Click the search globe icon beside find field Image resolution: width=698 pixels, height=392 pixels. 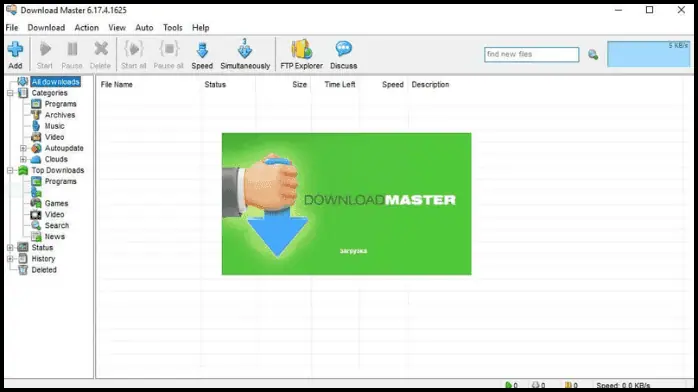pyautogui.click(x=593, y=55)
